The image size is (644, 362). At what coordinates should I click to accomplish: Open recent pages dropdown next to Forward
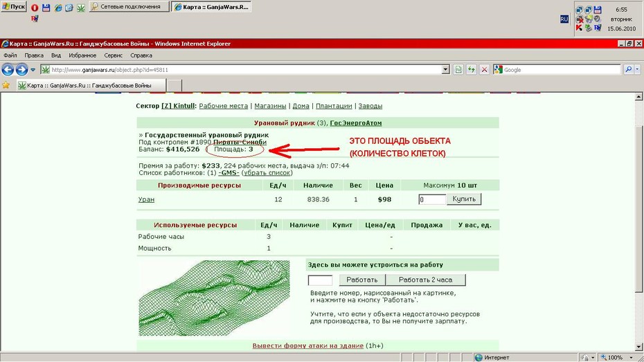pyautogui.click(x=33, y=70)
